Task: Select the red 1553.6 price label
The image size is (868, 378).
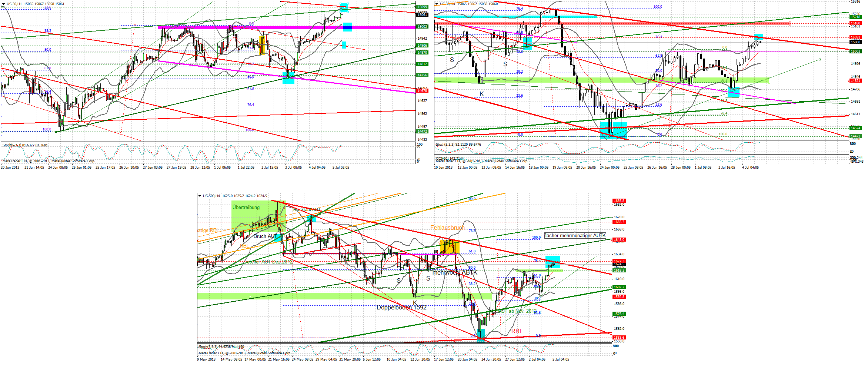Action: [619, 338]
